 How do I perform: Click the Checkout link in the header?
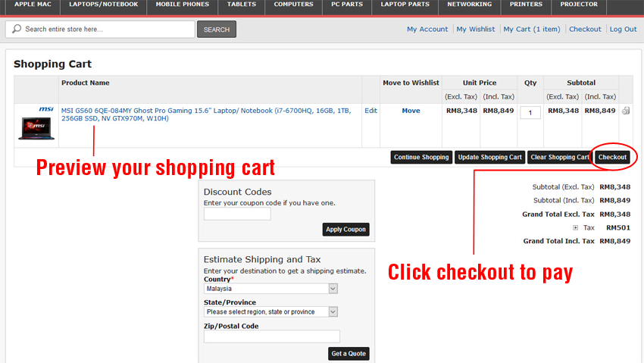pos(585,29)
